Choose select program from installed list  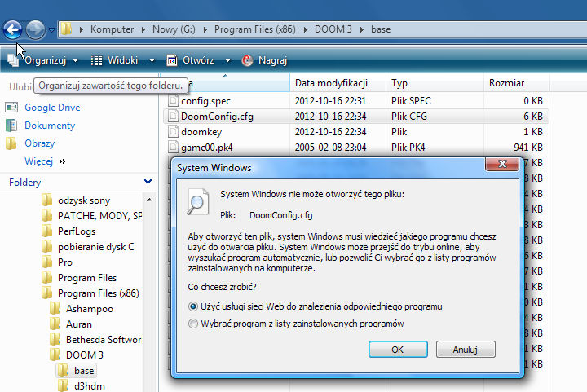(296, 324)
